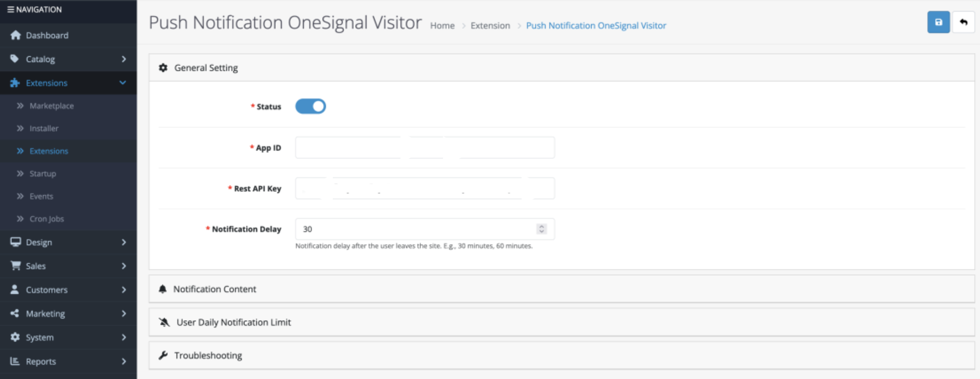The image size is (980, 379).
Task: Click the wrench icon beside Troubleshooting
Action: (x=163, y=355)
